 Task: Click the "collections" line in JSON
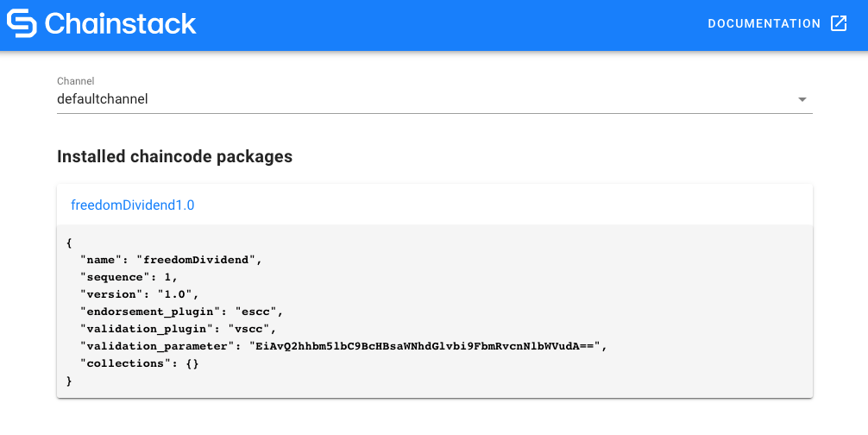click(140, 363)
